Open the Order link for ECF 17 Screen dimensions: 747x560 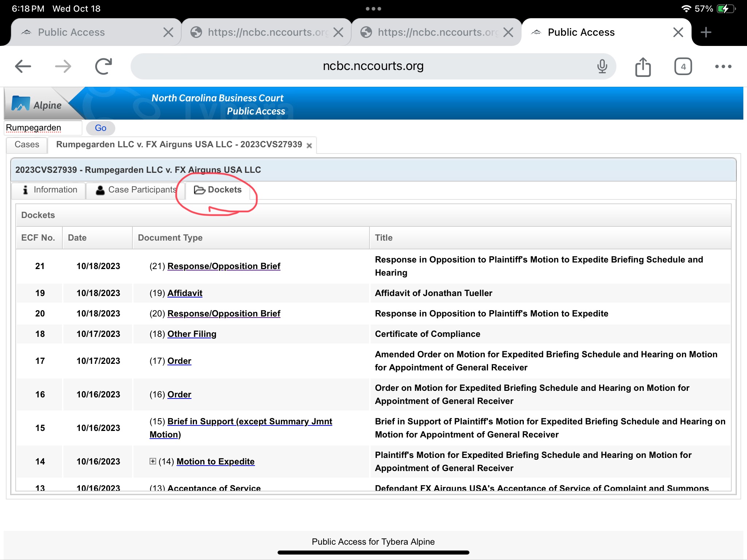coord(179,361)
